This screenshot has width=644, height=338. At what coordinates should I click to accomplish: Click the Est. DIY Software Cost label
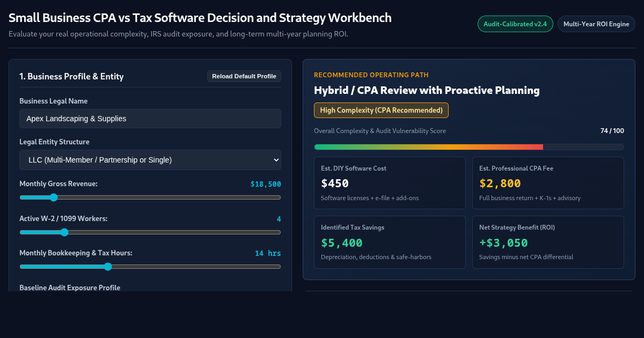coord(354,168)
